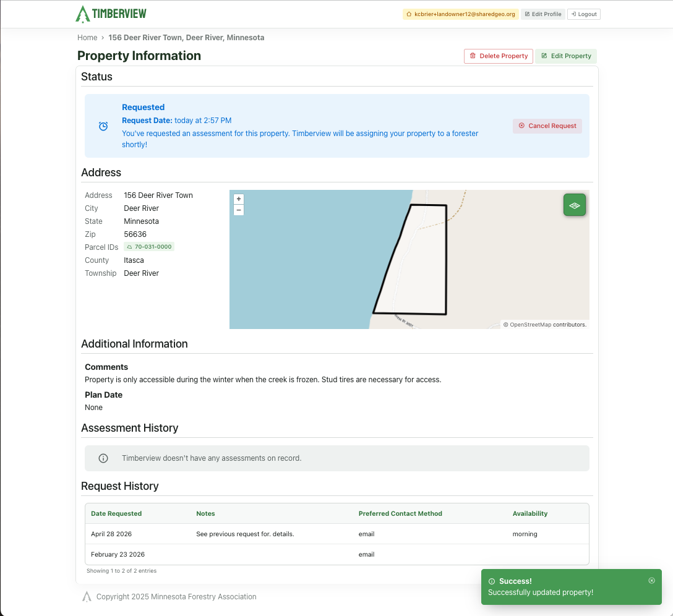The height and width of the screenshot is (616, 673).
Task: Click the Edit Property button
Action: coord(566,56)
